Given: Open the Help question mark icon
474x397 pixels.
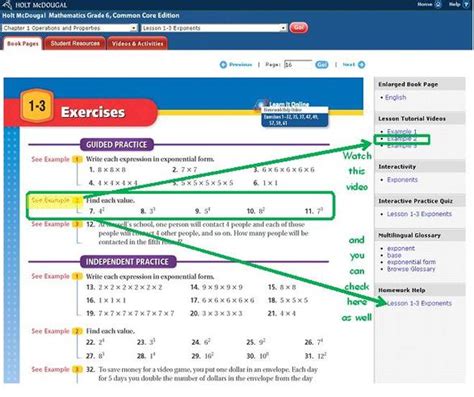Looking at the screenshot, I should tap(466, 4).
